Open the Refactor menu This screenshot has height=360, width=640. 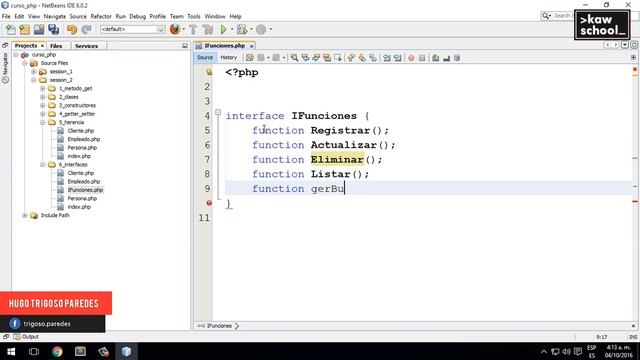point(101,16)
